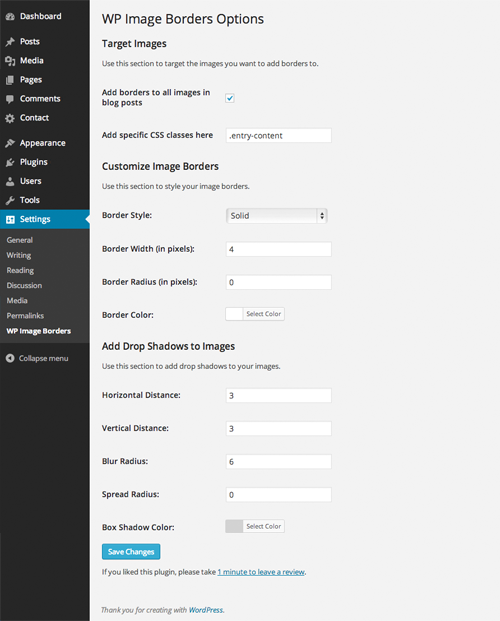
Task: Click the Border Style: label
Action: (x=127, y=215)
